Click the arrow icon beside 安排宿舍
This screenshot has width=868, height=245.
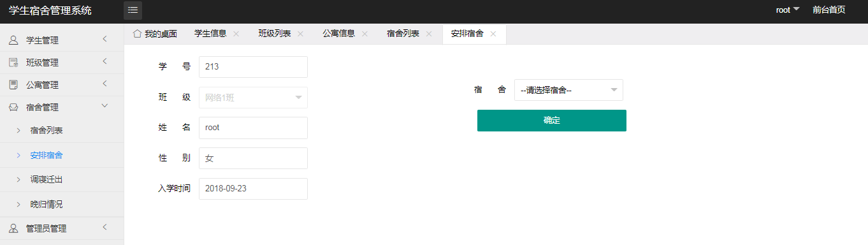18,155
